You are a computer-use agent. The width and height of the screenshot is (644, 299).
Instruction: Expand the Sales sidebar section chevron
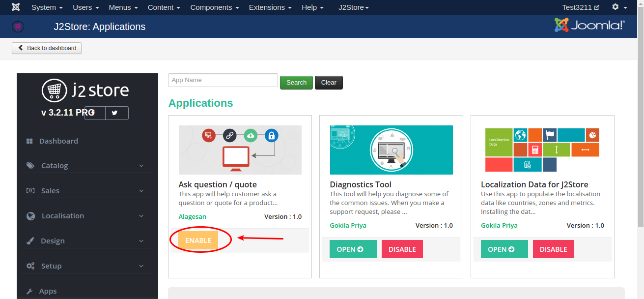coord(141,191)
